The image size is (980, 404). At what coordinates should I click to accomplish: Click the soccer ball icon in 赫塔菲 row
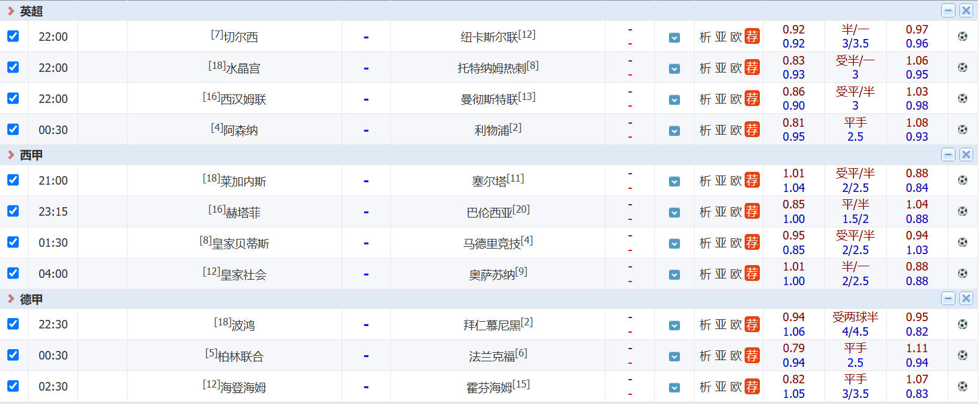click(962, 211)
